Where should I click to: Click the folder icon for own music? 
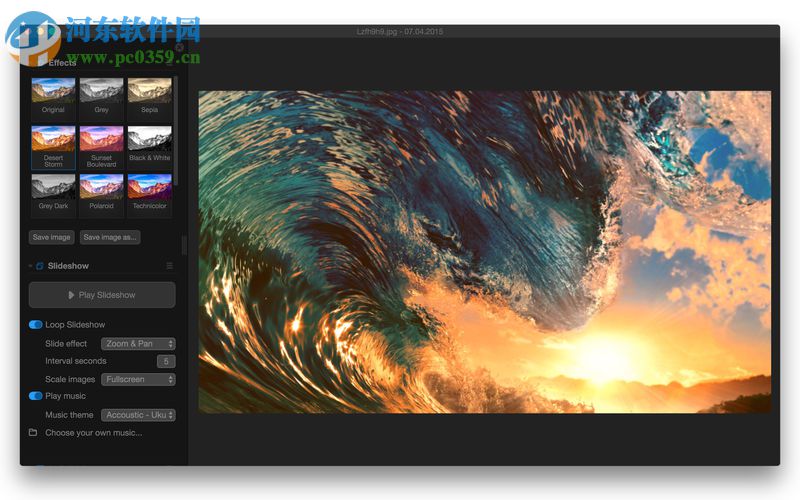[33, 432]
